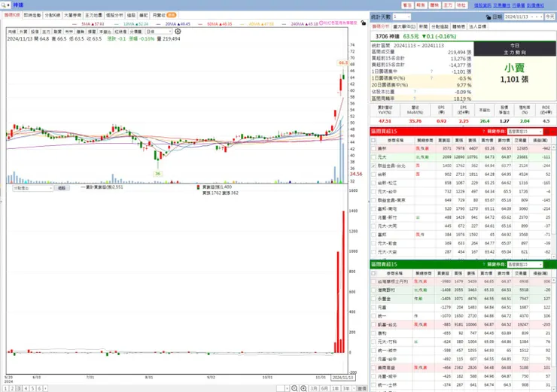
Task: Click the 小賣 main force status text
Action: click(x=514, y=68)
